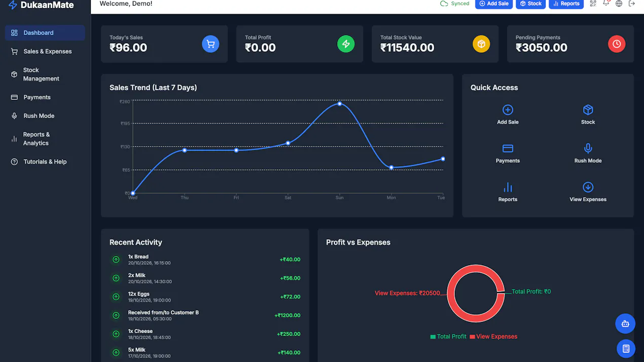Click the lightning icon on Total Profit card
This screenshot has height=362, width=644.
pyautogui.click(x=346, y=44)
